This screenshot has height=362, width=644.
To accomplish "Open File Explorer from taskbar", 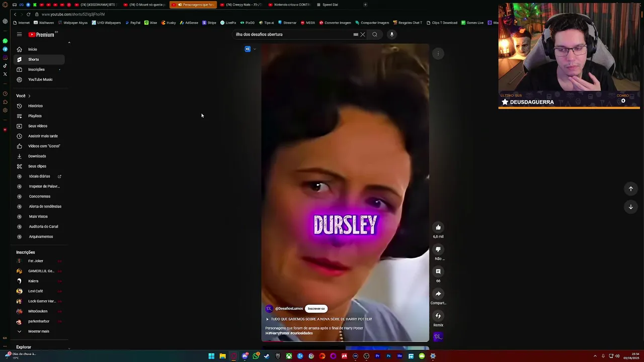I will click(x=222, y=356).
